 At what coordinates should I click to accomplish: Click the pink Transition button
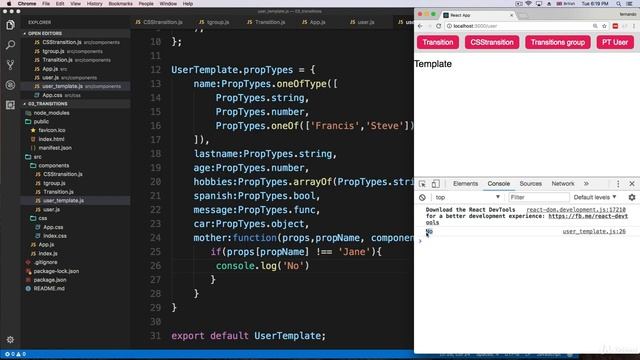[438, 42]
